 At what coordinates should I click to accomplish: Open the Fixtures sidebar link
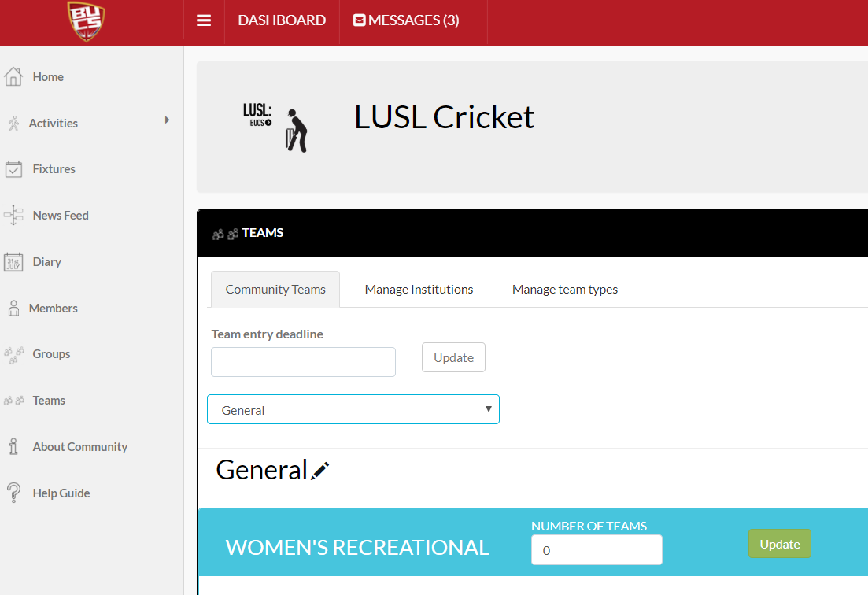coord(54,168)
